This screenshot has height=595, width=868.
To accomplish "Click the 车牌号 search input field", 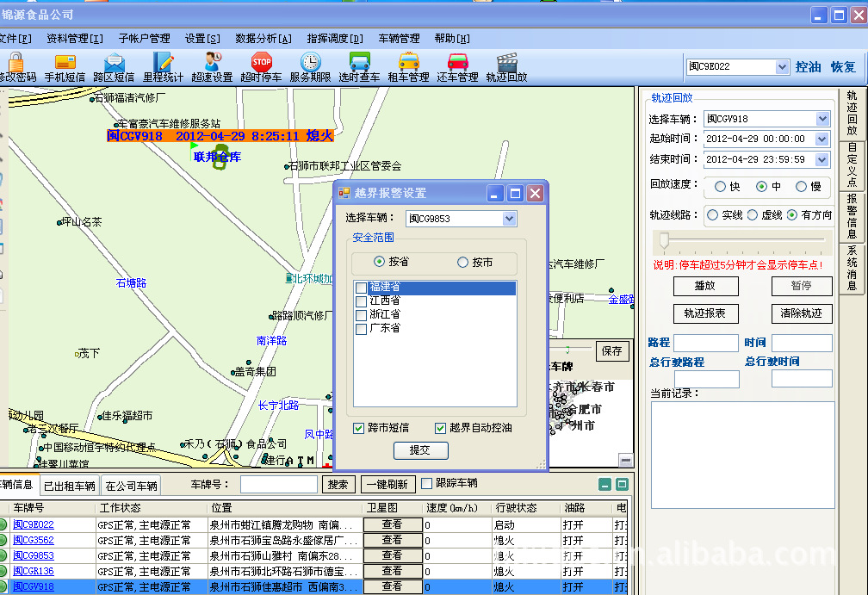I will (278, 485).
